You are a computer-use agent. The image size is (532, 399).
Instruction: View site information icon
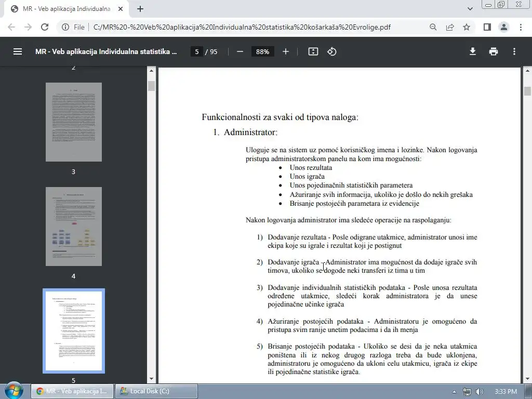[x=65, y=27]
